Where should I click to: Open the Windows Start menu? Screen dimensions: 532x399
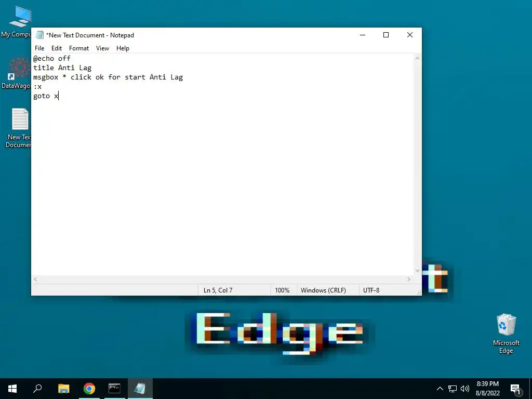12,389
